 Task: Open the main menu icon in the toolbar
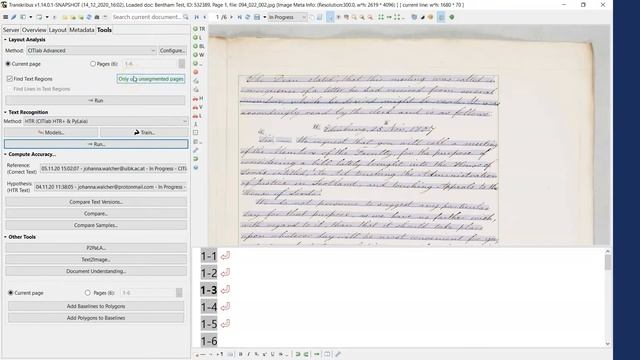(5, 17)
